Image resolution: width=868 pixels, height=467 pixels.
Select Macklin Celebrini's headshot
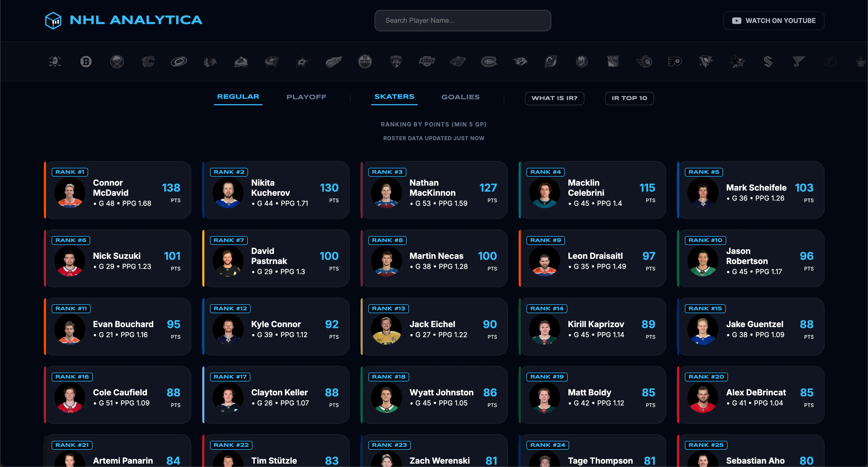click(545, 193)
